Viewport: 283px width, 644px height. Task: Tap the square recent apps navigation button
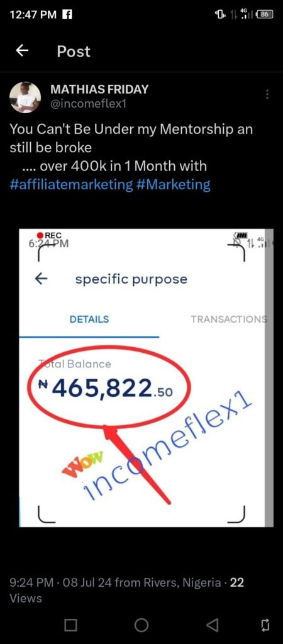tap(70, 625)
